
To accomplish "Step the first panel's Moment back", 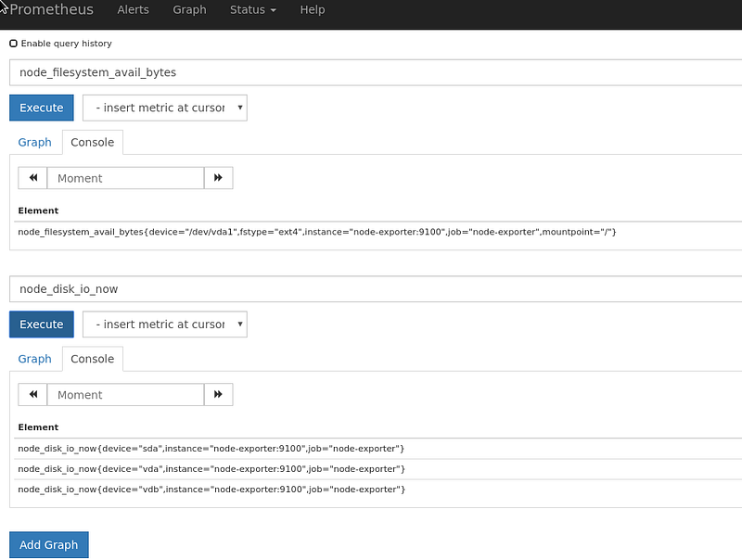I will click(32, 178).
